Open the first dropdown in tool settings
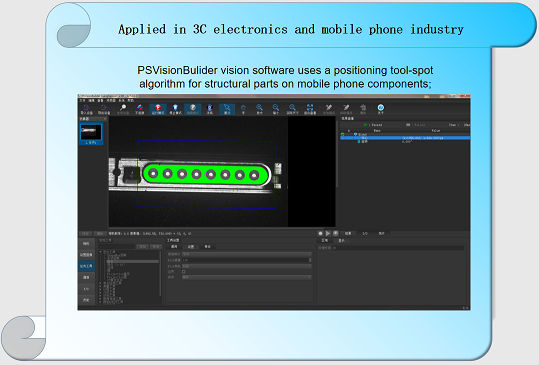Viewport: 539px width, 365px height. (247, 254)
